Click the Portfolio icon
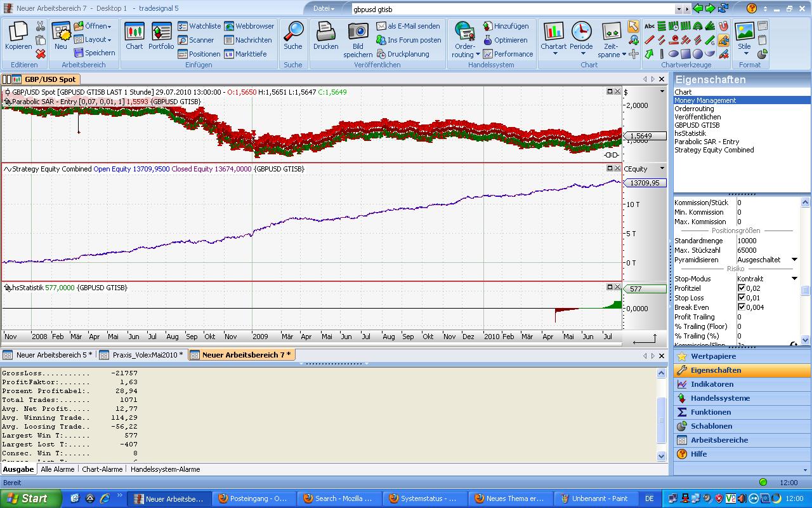The height and width of the screenshot is (508, 812). click(x=161, y=32)
